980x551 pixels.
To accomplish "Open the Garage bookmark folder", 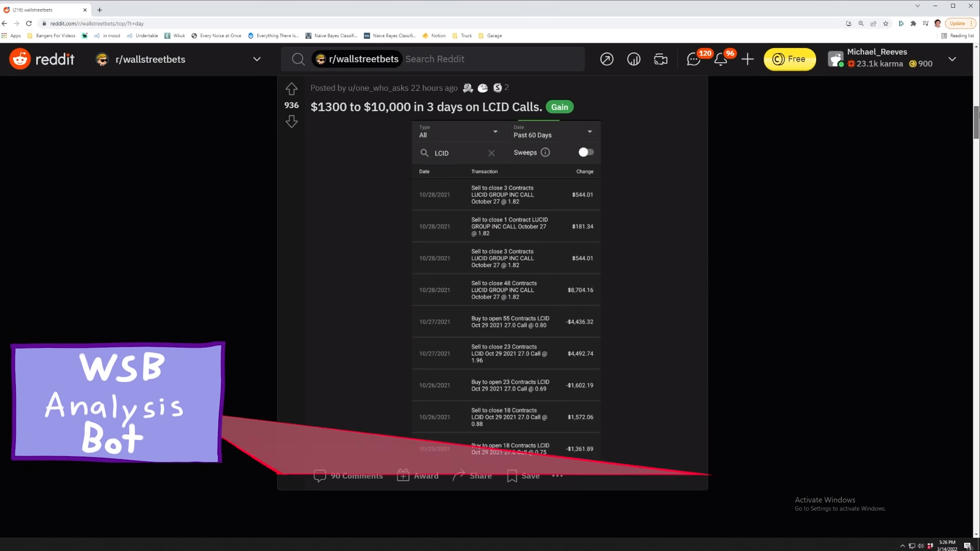I will pyautogui.click(x=490, y=36).
